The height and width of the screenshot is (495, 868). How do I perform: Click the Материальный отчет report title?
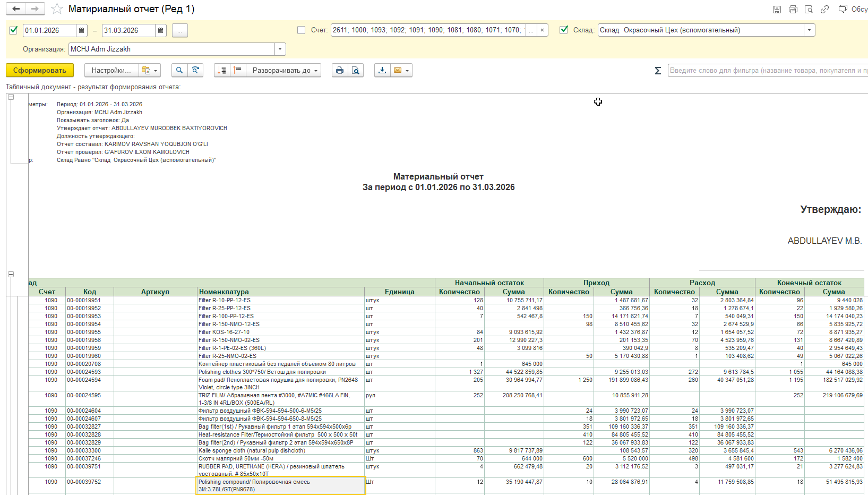click(439, 176)
